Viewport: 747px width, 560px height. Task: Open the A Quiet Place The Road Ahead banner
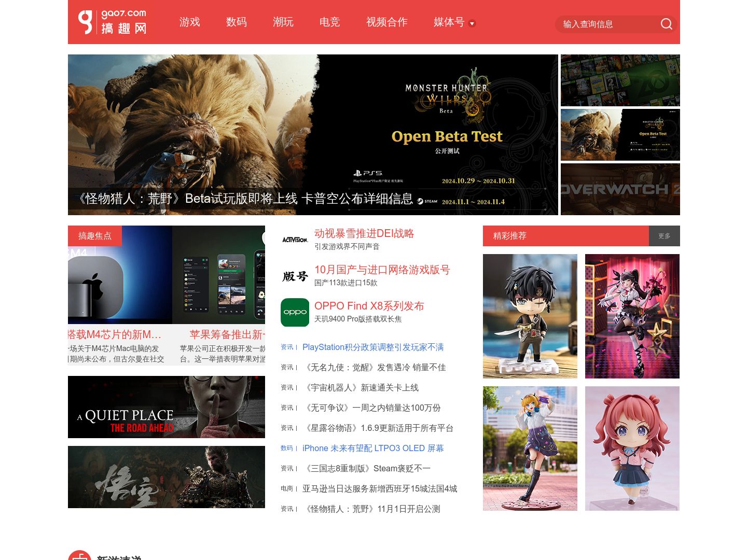[167, 407]
